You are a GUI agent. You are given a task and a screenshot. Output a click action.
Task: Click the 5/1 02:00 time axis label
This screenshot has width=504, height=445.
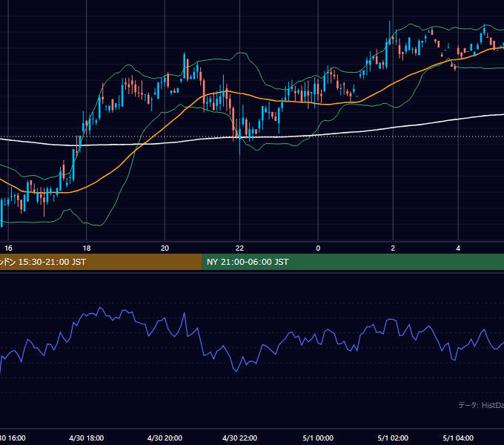click(x=393, y=438)
